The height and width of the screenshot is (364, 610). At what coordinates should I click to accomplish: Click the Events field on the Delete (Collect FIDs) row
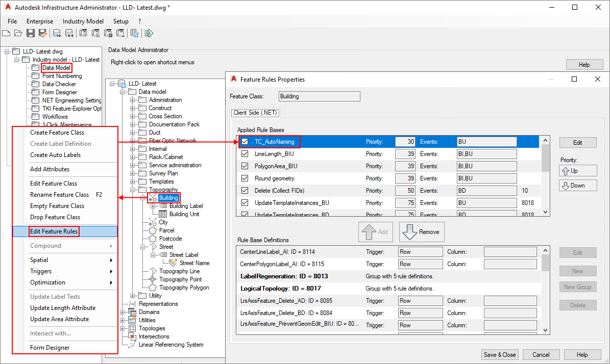(x=486, y=191)
